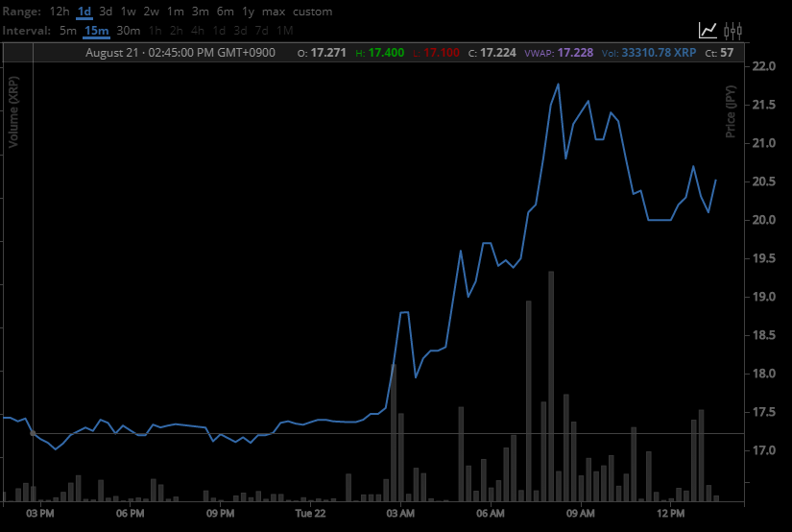Choose the 30m interval
The width and height of the screenshot is (792, 532).
[129, 31]
